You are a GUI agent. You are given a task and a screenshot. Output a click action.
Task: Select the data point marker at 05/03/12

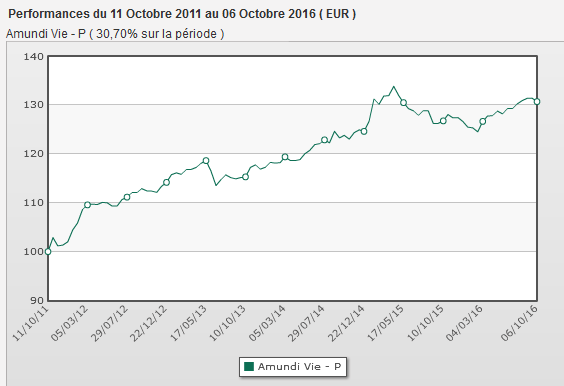pyautogui.click(x=87, y=205)
